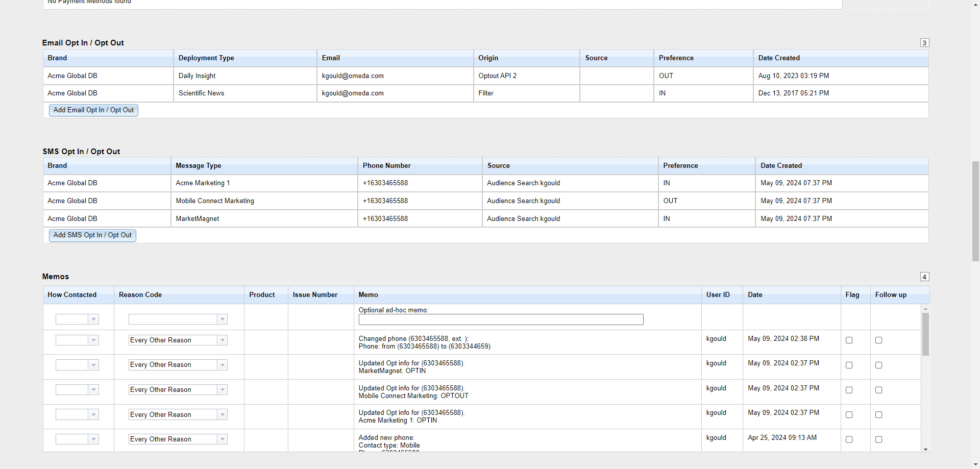Open How Contacted arrow on the MarketMagnet OPTIN memo row
Screen dimensions: 980x469
93,365
